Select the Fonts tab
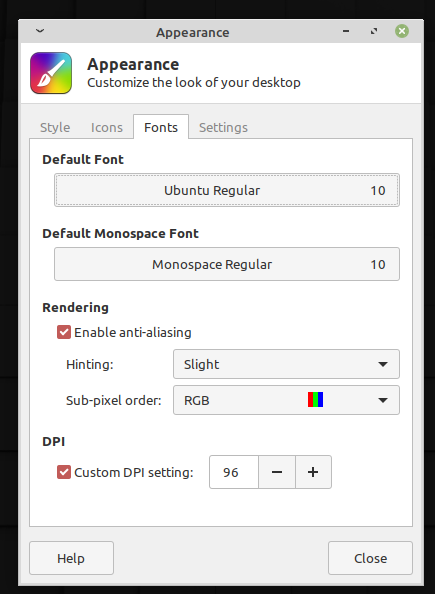The width and height of the screenshot is (435, 594). (161, 127)
